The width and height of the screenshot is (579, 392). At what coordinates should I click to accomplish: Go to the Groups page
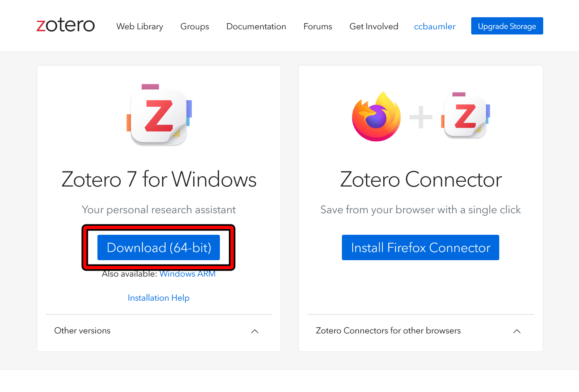(194, 26)
